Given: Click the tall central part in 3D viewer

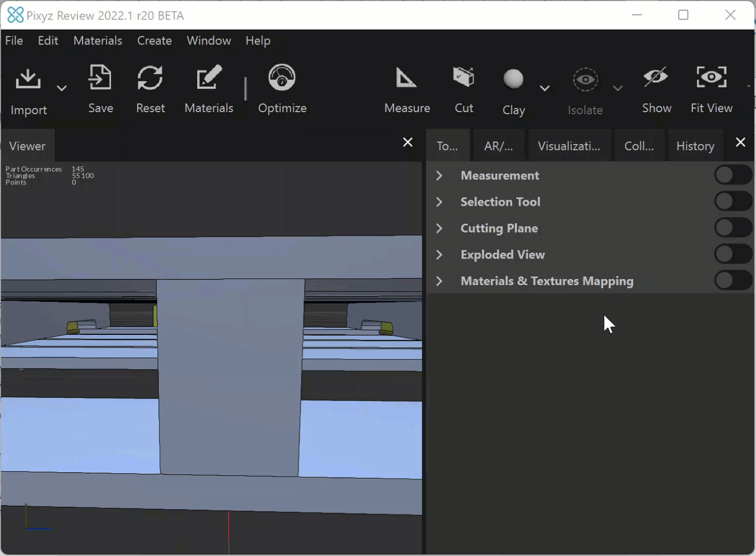Looking at the screenshot, I should (230, 377).
